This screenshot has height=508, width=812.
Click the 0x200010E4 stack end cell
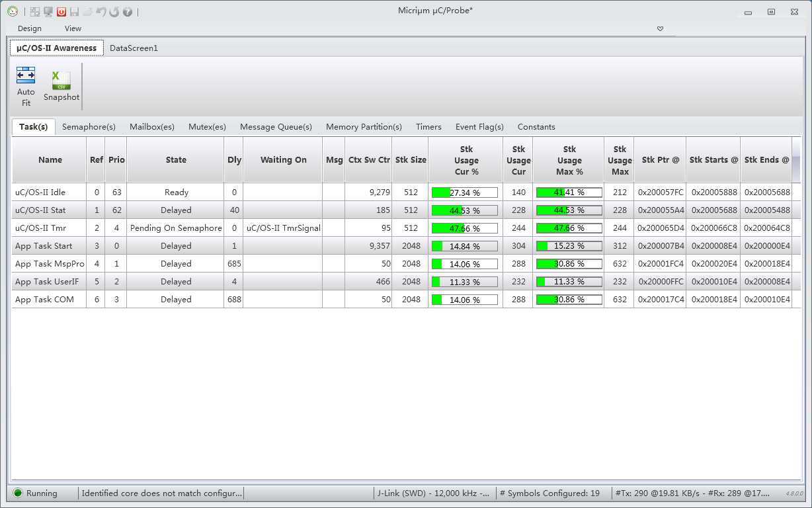point(767,300)
